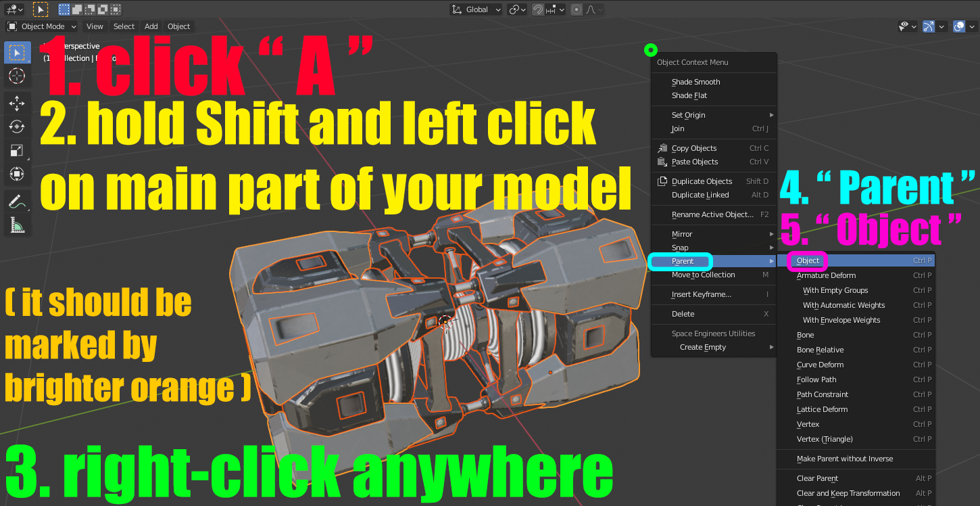Choose Shade Flat in context menu
The image size is (980, 506).
tap(714, 95)
